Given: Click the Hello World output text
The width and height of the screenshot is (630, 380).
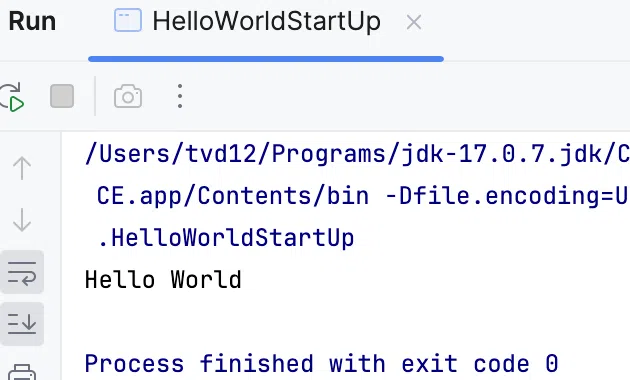Looking at the screenshot, I should (x=163, y=280).
